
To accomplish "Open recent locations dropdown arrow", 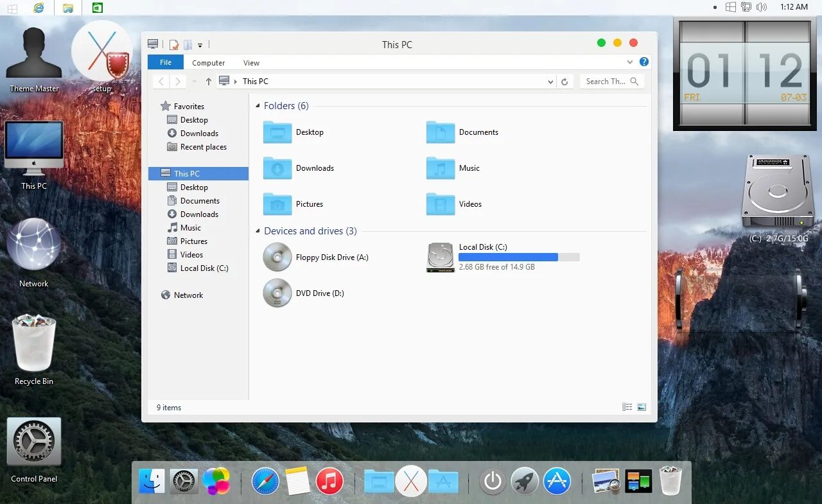I will (195, 82).
